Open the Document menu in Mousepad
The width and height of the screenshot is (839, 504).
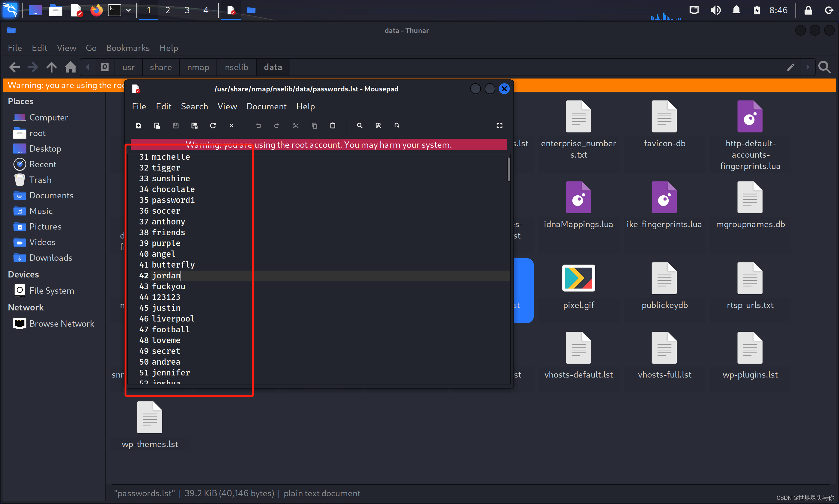(x=265, y=106)
